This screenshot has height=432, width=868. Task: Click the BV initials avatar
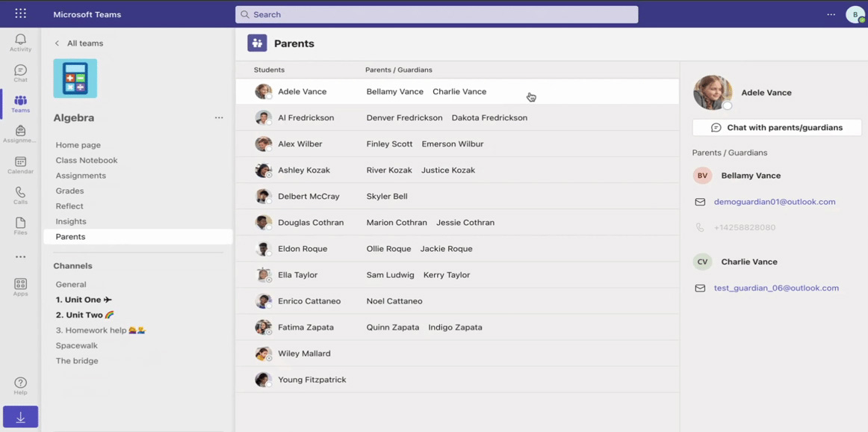[x=702, y=176]
